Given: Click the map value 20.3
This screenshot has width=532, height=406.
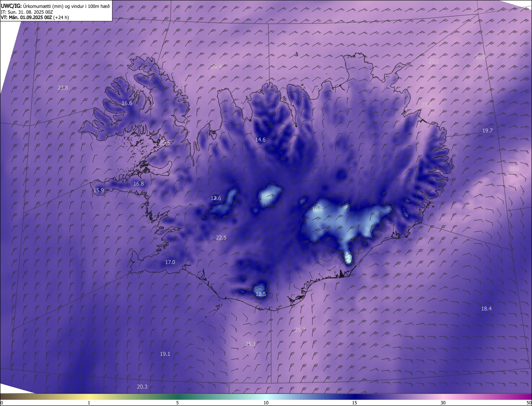Looking at the screenshot, I should point(142,386).
